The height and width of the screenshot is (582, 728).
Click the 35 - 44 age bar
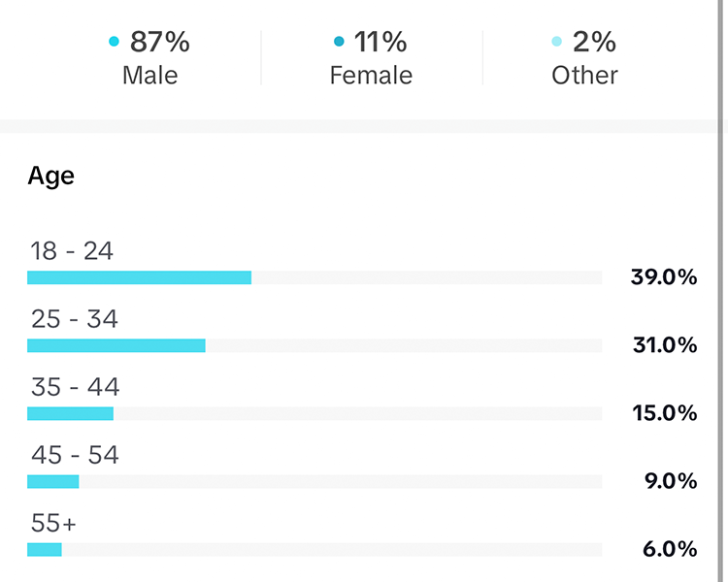pos(70,413)
